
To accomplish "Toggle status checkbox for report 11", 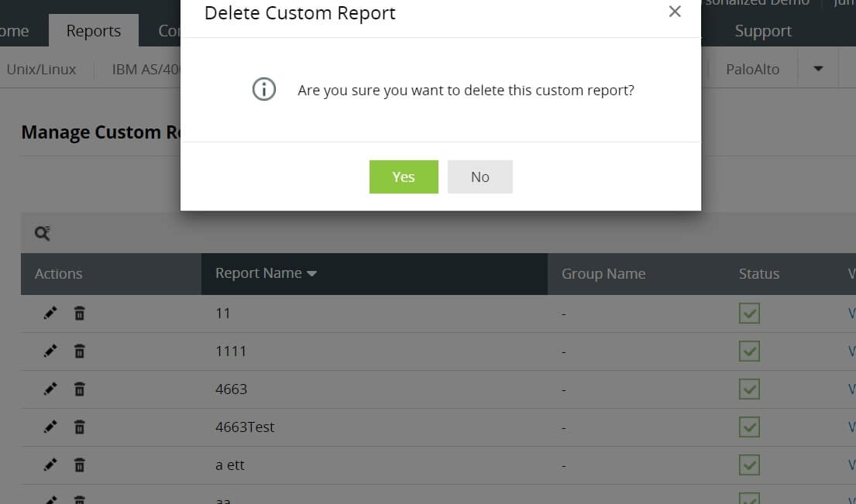I will coord(749,313).
